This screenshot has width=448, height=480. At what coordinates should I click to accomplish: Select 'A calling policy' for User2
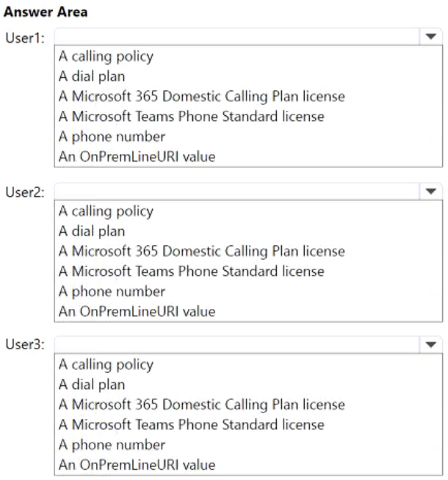[106, 211]
